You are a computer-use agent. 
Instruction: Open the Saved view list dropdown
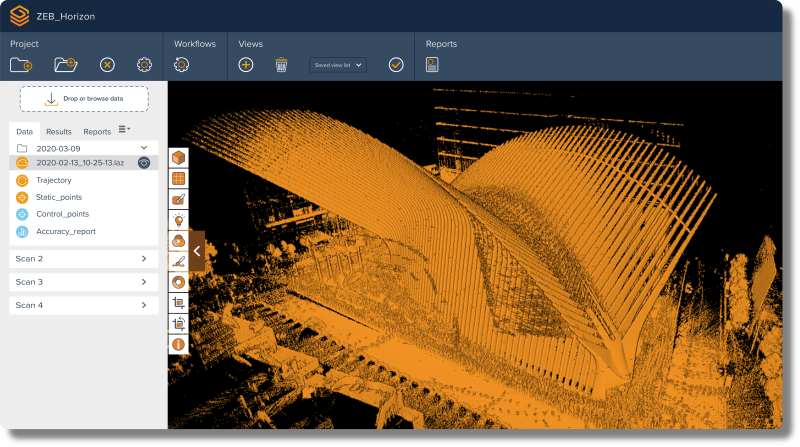pos(338,65)
